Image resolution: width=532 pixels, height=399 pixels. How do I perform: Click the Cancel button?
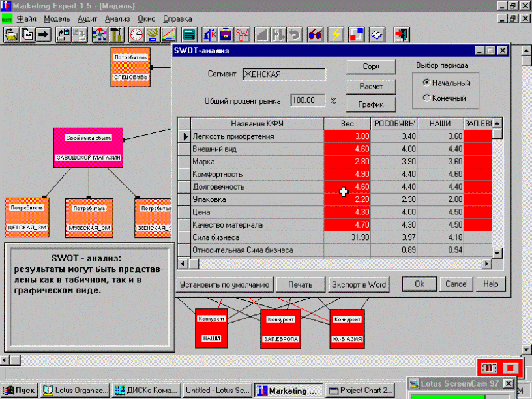tap(456, 284)
